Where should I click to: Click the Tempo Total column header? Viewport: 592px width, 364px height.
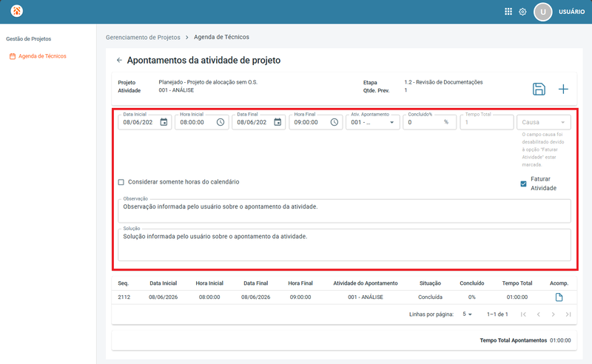tap(517, 283)
